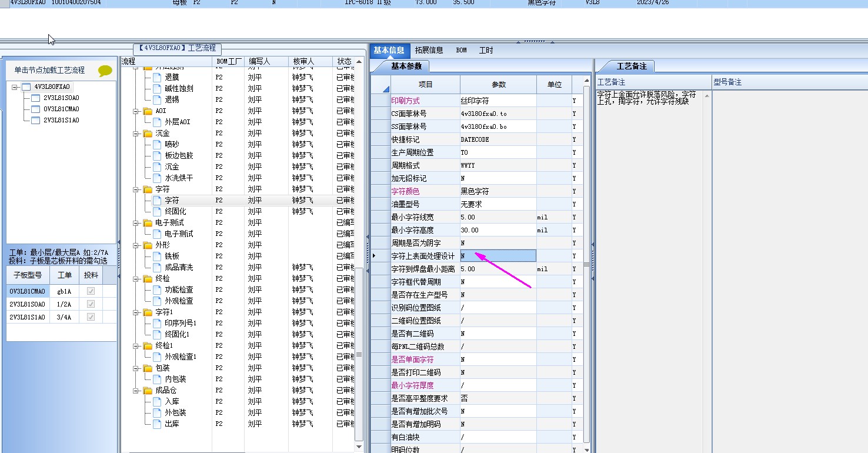Select the 电子测试 child step row

point(237,234)
